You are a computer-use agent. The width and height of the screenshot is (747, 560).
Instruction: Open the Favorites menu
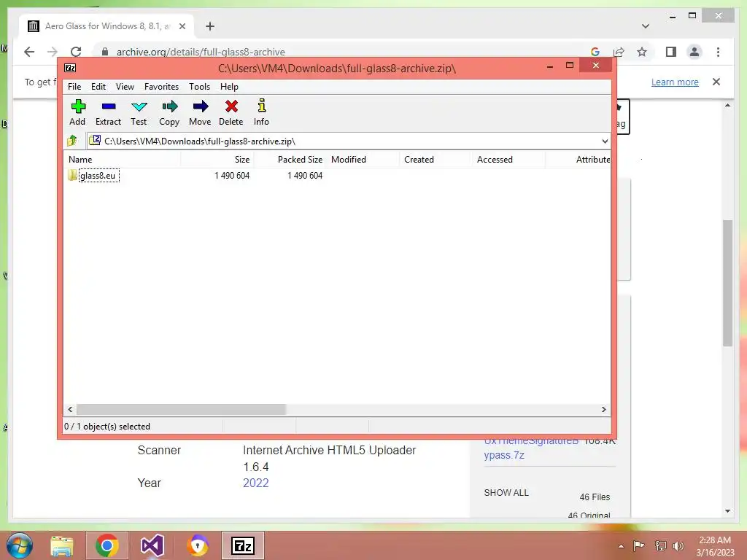pos(161,87)
